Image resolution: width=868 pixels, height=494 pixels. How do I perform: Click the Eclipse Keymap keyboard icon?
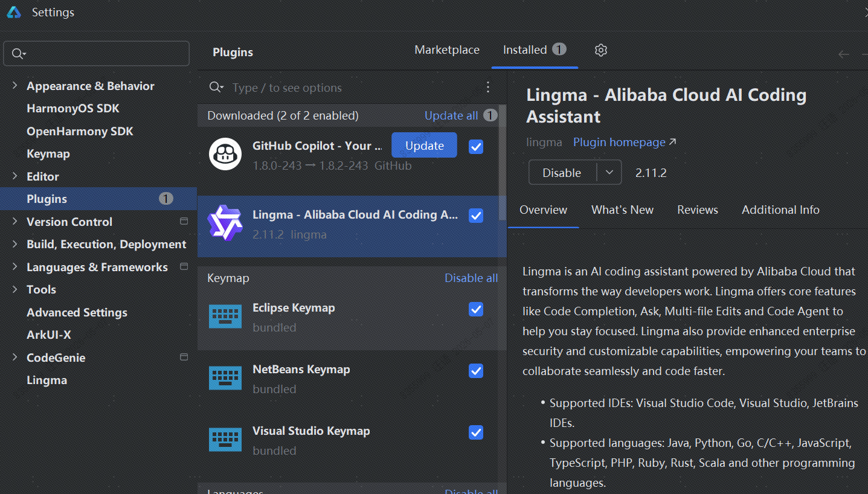tap(225, 316)
